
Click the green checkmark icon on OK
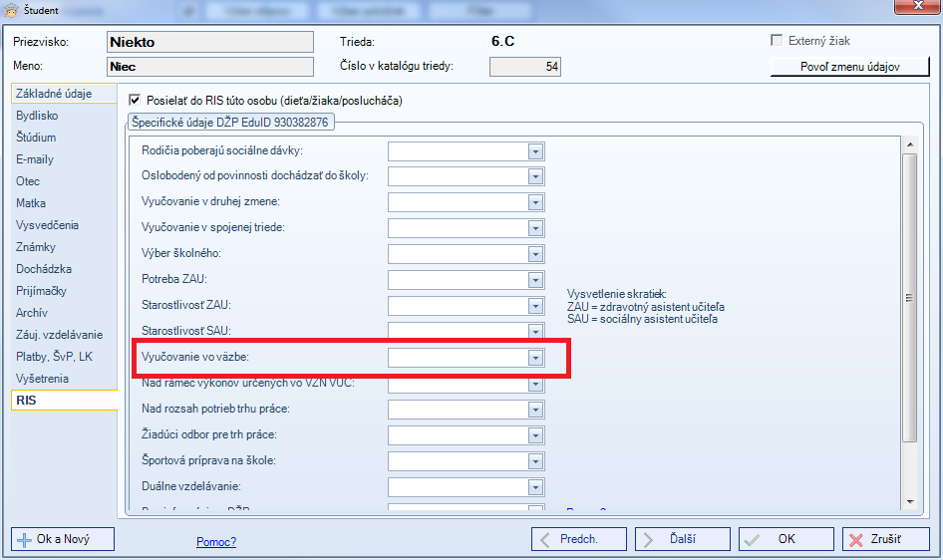[753, 539]
